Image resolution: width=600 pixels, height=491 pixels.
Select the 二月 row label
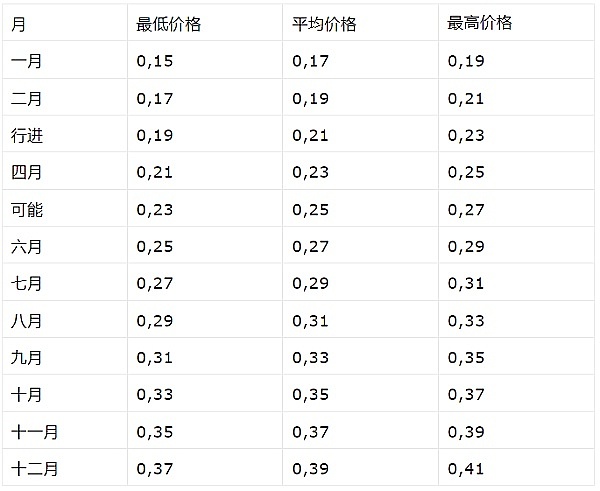pyautogui.click(x=27, y=99)
